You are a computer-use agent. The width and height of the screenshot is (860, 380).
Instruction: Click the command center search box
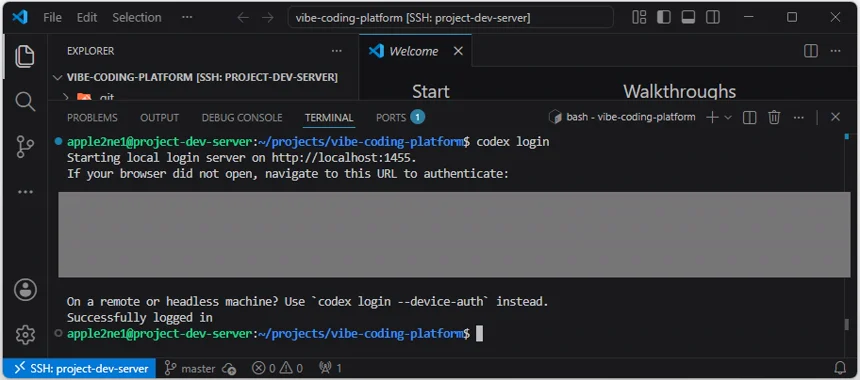pyautogui.click(x=450, y=18)
